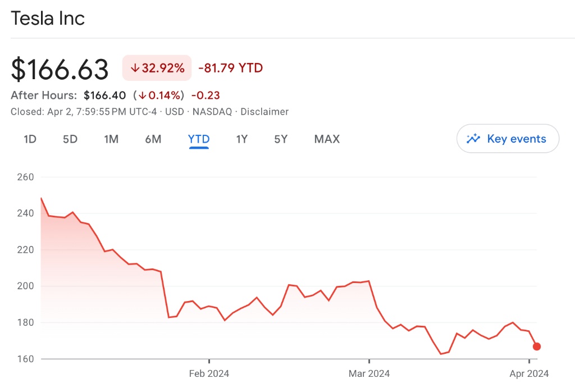Open the Disclaimer link
This screenshot has width=575, height=392.
(264, 112)
